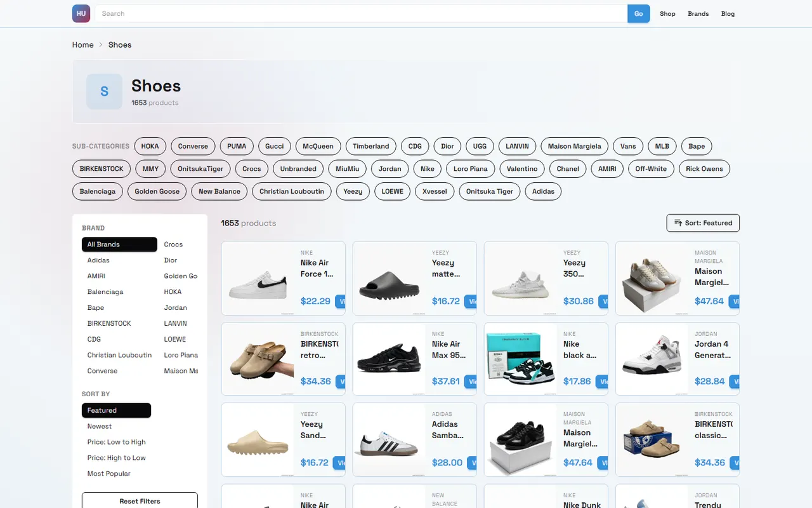The height and width of the screenshot is (508, 812).
Task: Click the $28.00 Adidas Samba price
Action: click(x=447, y=462)
